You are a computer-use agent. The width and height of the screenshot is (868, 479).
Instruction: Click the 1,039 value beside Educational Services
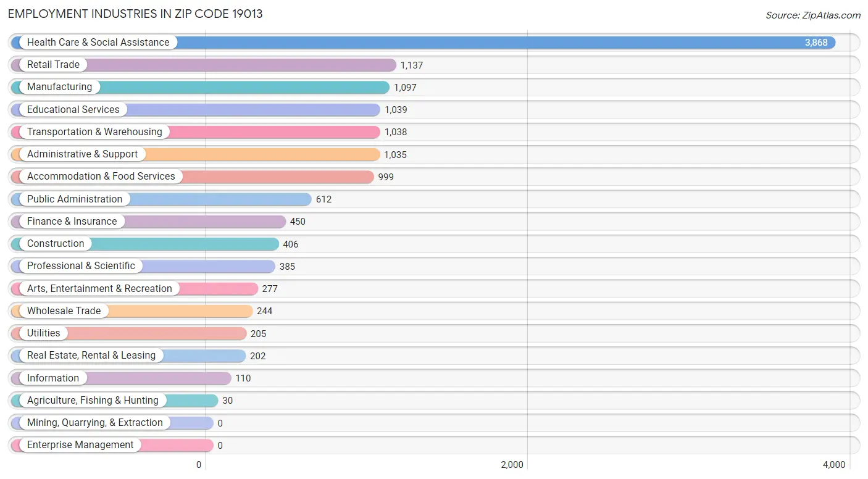click(396, 110)
